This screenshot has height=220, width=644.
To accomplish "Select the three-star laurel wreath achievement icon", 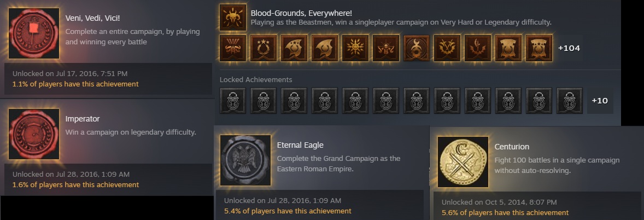I will pyautogui.click(x=264, y=48).
